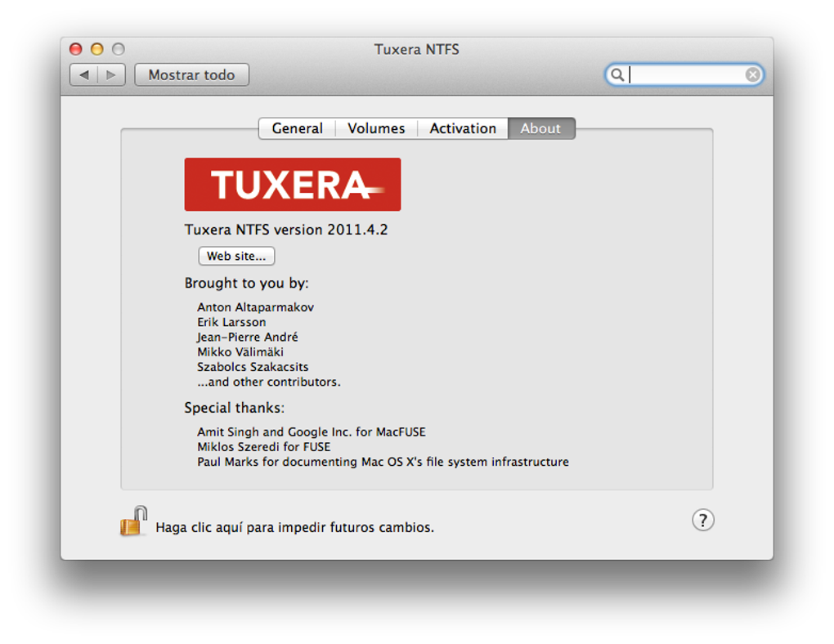Open the Volumes tab
Viewport: 834px width, 644px height.
tap(376, 128)
